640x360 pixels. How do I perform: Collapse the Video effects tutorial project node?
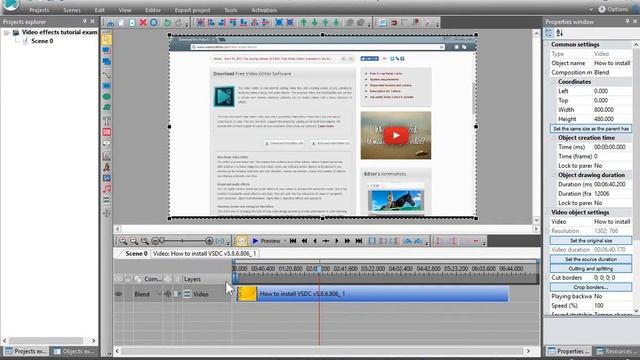[6, 32]
